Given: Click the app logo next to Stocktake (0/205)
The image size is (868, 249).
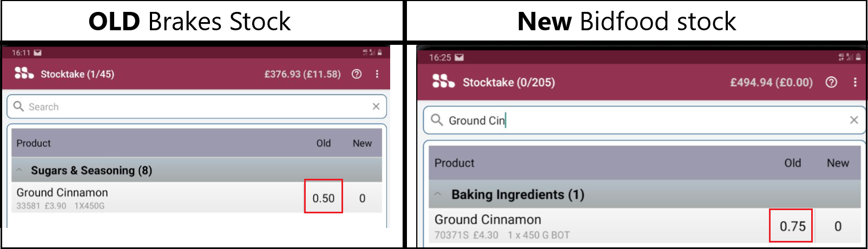Looking at the screenshot, I should click(x=443, y=82).
